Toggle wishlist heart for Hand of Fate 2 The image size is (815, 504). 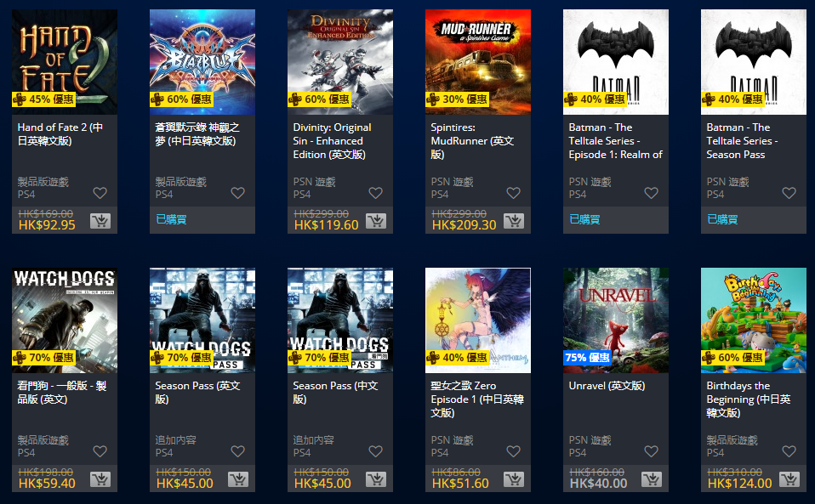pyautogui.click(x=100, y=193)
